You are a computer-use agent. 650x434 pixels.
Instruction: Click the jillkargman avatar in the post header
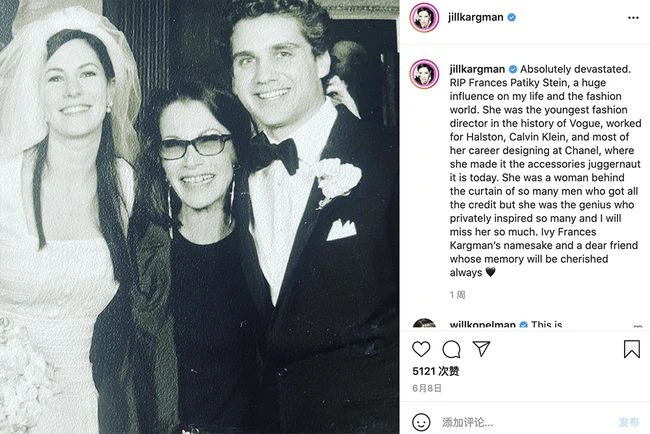coord(424,17)
